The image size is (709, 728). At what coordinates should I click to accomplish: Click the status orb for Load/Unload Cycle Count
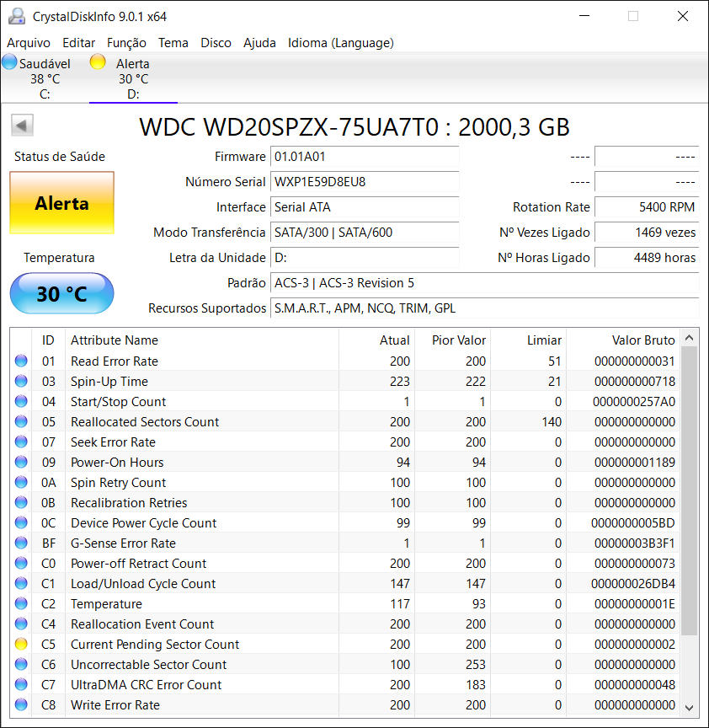(x=21, y=583)
